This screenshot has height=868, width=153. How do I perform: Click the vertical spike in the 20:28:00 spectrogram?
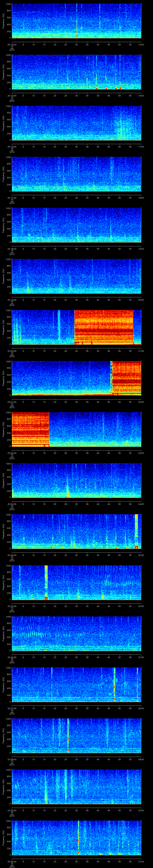(x=68, y=735)
